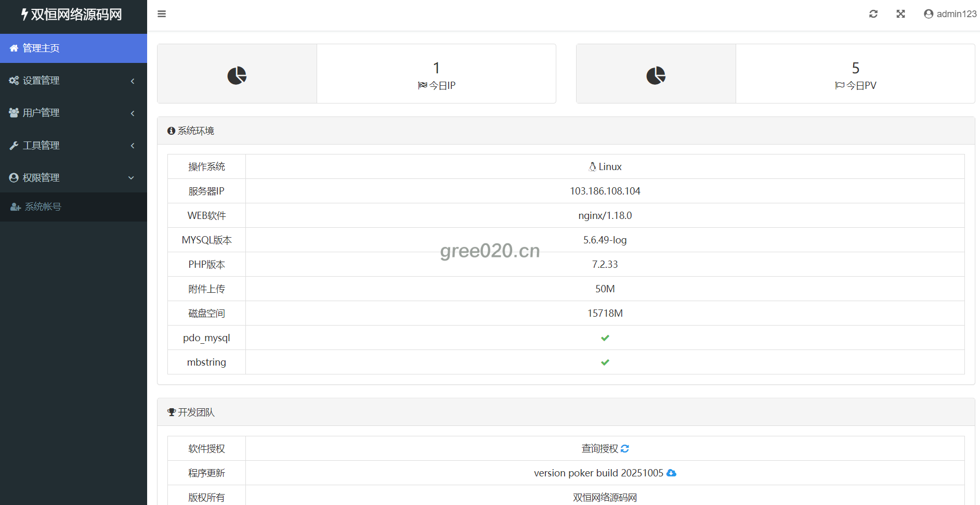Expand the 用户管理 menu chevron

[x=133, y=113]
